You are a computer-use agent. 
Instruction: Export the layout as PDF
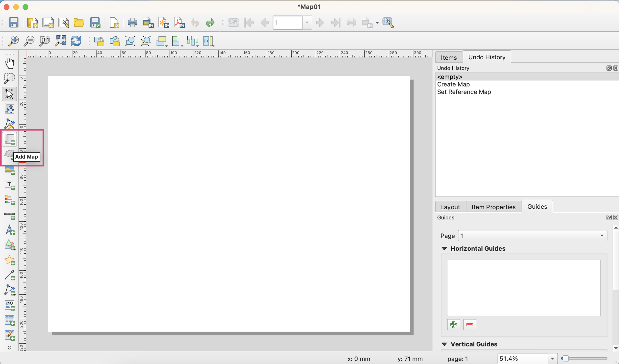[179, 23]
